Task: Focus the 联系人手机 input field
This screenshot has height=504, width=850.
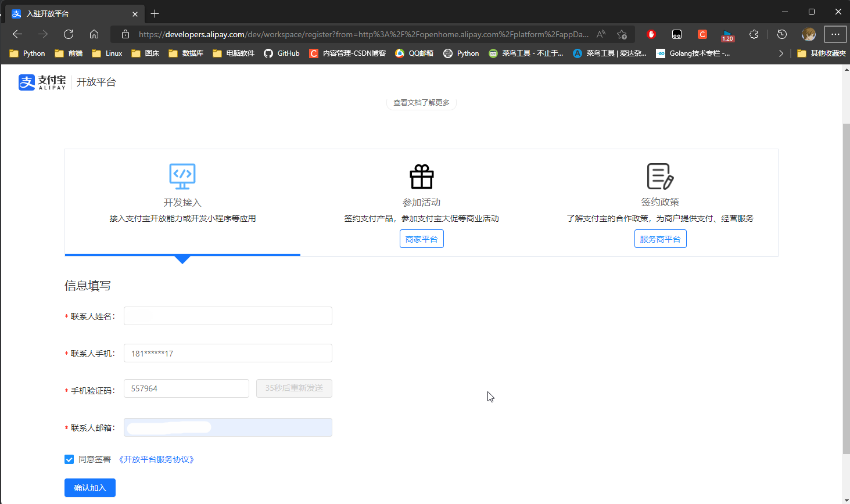Action: [228, 353]
